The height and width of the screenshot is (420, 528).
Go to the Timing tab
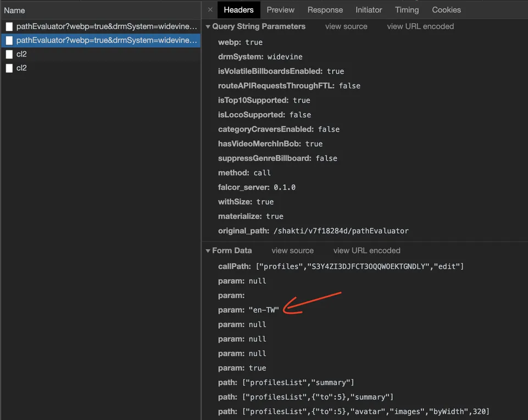407,10
